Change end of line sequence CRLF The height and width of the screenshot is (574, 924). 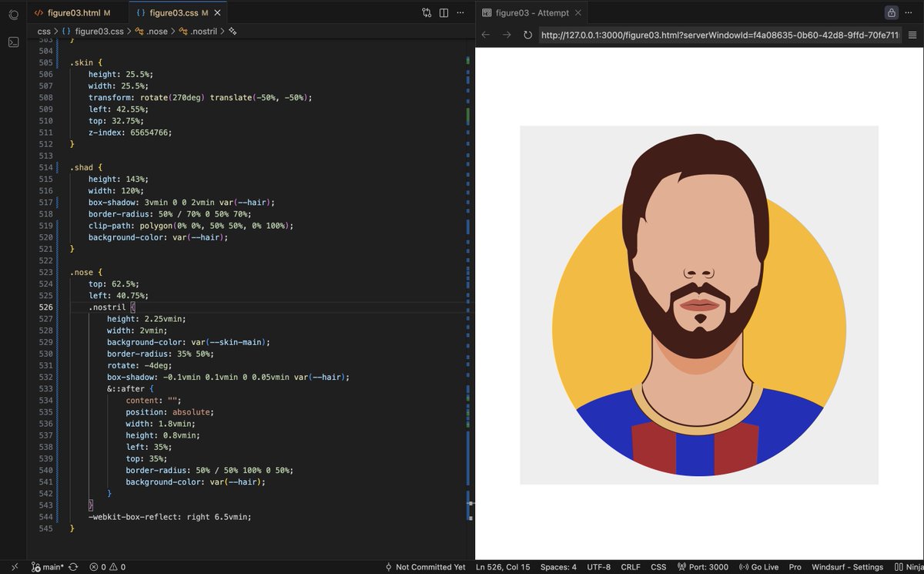click(631, 567)
